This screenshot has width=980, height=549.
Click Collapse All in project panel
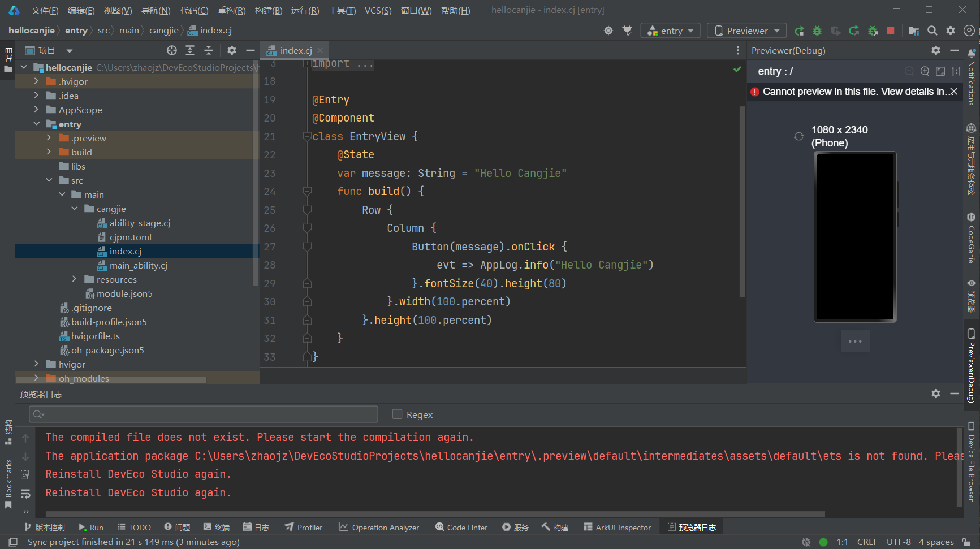pos(209,50)
